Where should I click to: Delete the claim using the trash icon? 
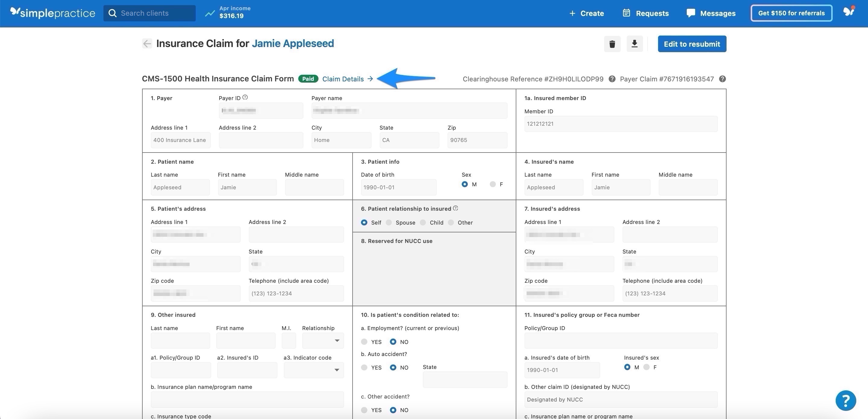point(612,44)
